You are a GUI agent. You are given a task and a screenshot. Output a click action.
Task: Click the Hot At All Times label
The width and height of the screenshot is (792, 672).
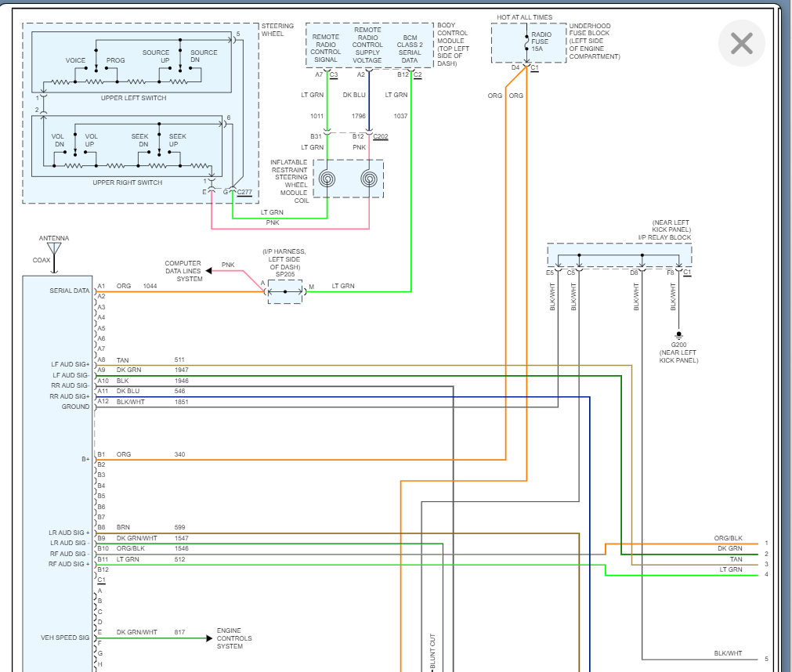tap(524, 17)
